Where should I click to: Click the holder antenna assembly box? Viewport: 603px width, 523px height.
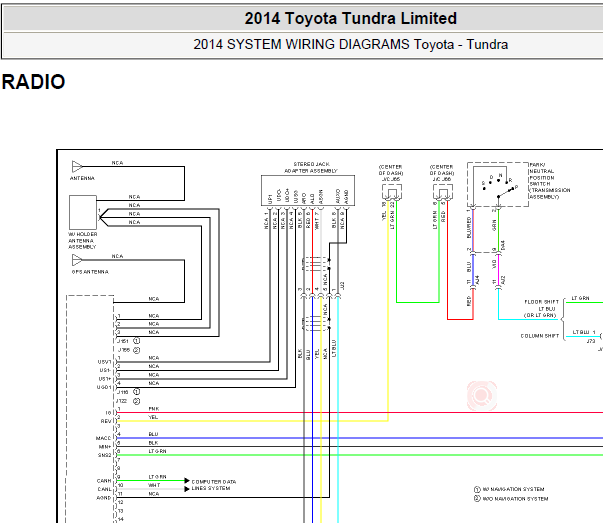(83, 212)
